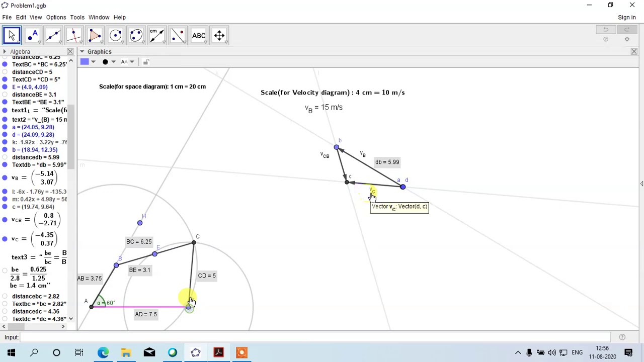Expand the Algebra panel arrow

coord(5,52)
